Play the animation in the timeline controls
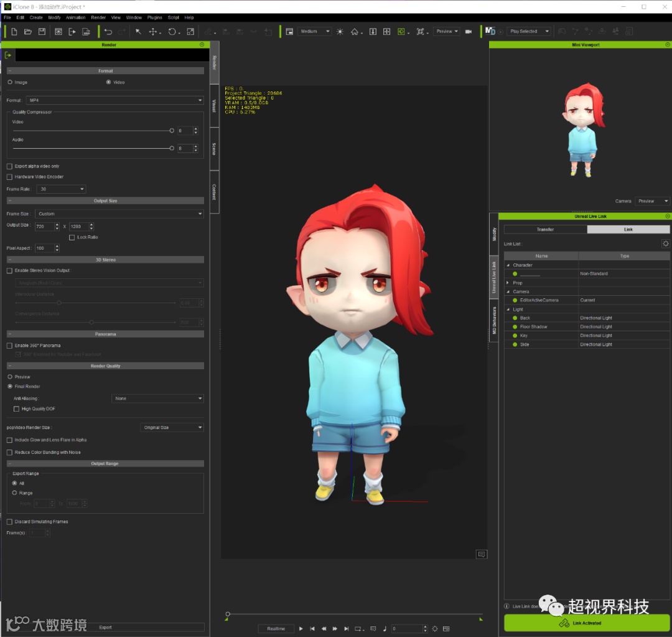 click(x=301, y=629)
